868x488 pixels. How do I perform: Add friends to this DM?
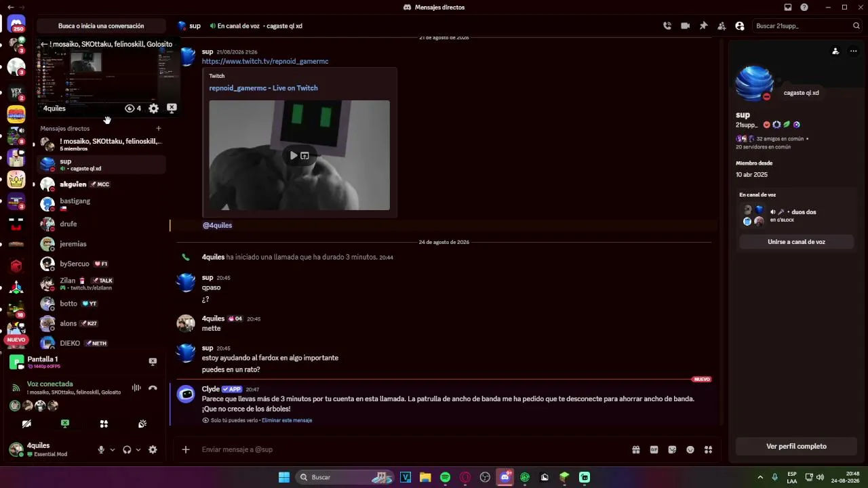(722, 26)
